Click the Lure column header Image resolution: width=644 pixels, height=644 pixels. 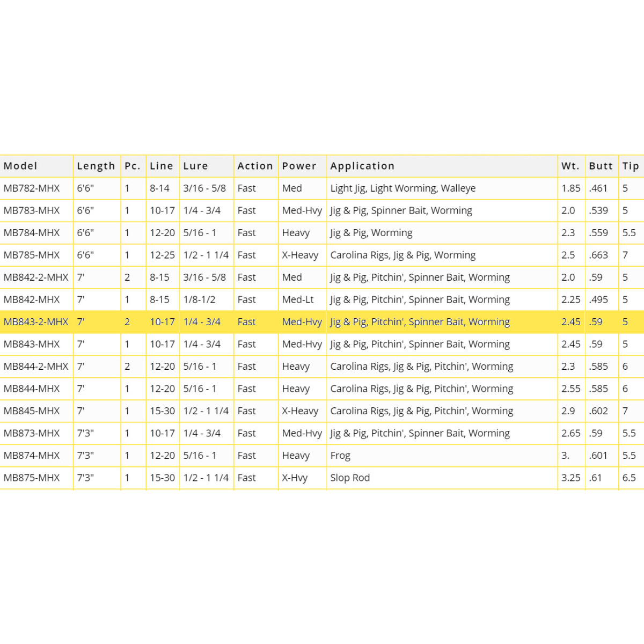[x=195, y=166]
